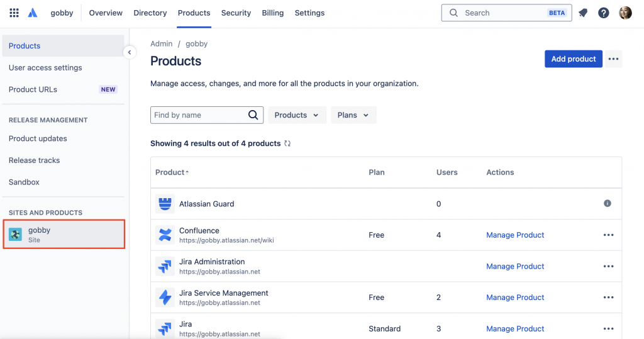The image size is (644, 339).
Task: Open the app switcher grid icon
Action: 14,13
